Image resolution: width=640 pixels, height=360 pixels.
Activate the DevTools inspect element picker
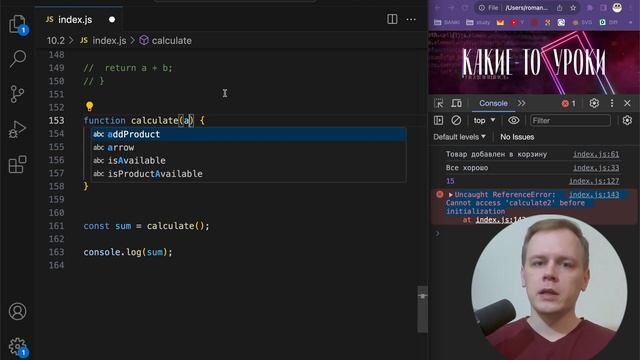tap(439, 103)
